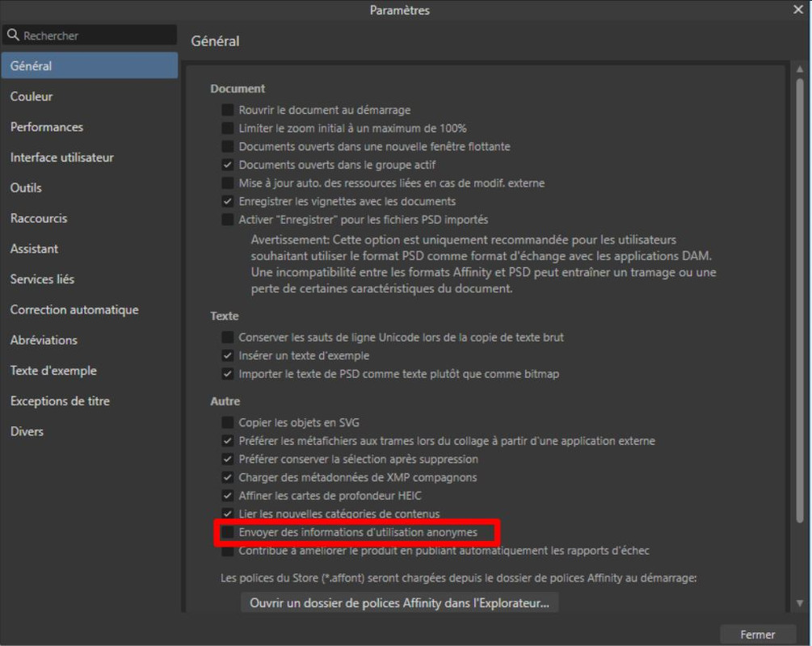Screen dimensions: 812x646
Task: Uncheck Enregistrer les vignettes avec les documents
Action: 227,201
